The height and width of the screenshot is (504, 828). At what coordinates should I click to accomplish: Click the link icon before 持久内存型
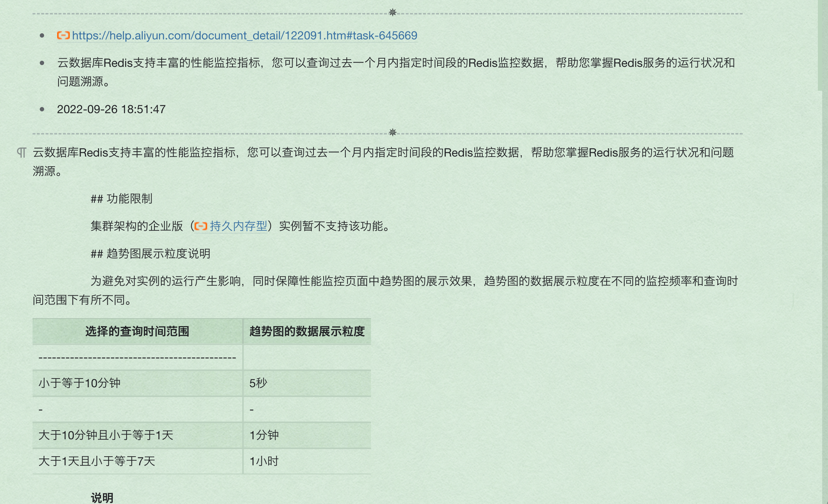click(x=201, y=226)
